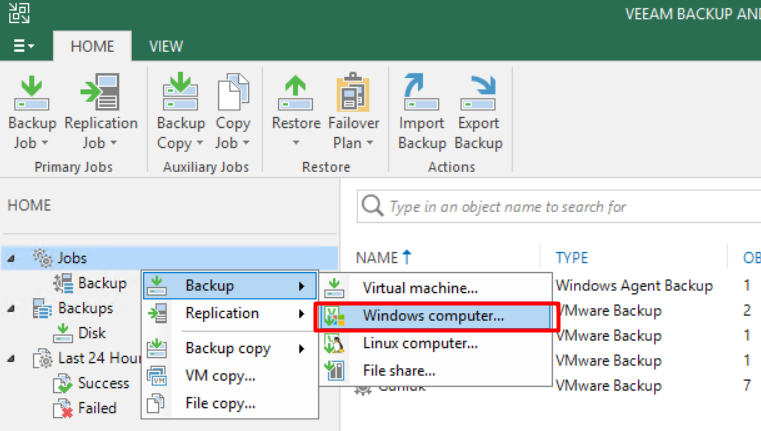
Task: Open the Failover Plan ribbon icon
Action: tap(354, 110)
